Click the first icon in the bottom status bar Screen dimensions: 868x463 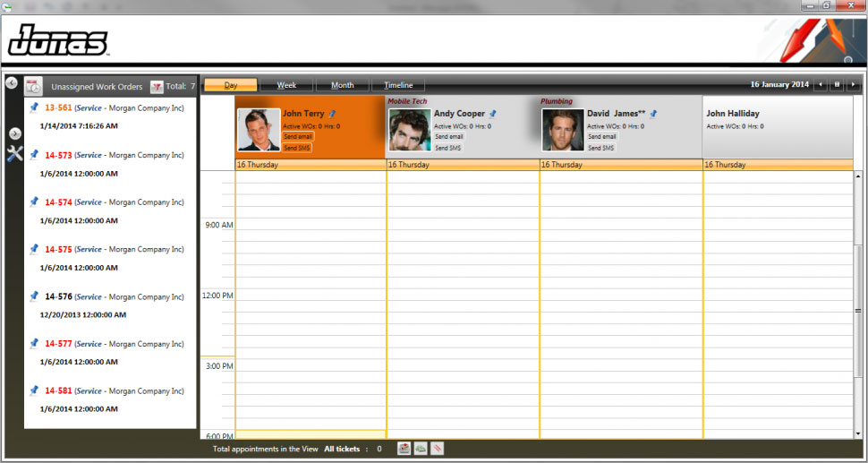[404, 449]
